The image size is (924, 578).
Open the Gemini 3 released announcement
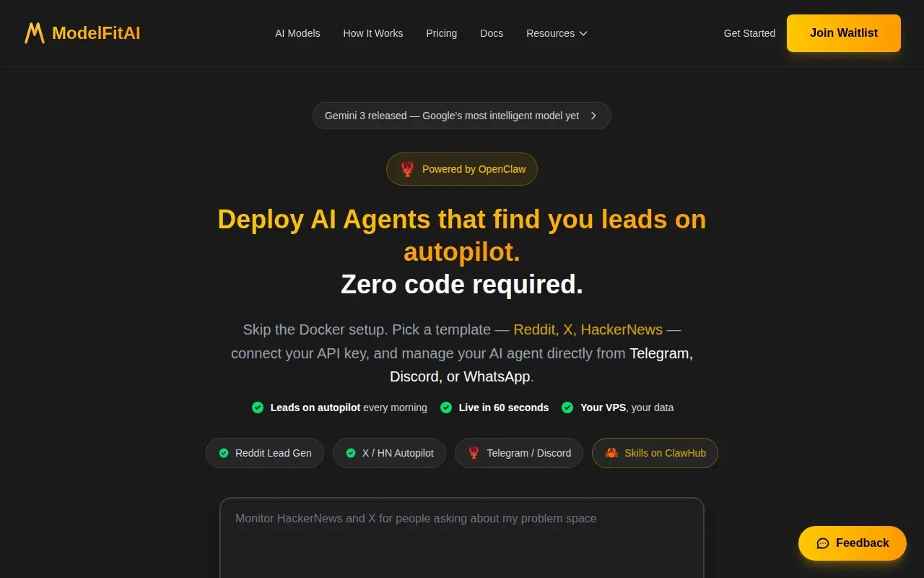pyautogui.click(x=462, y=116)
